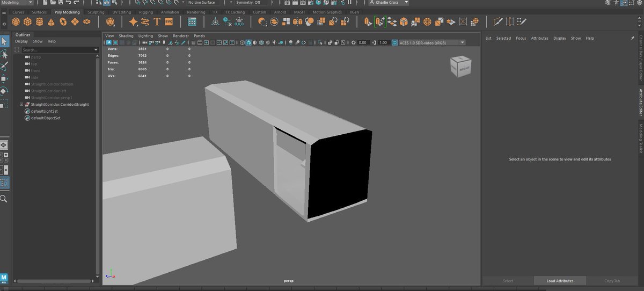The width and height of the screenshot is (644, 291).
Task: Toggle isolate select in viewport
Action: [x=320, y=42]
